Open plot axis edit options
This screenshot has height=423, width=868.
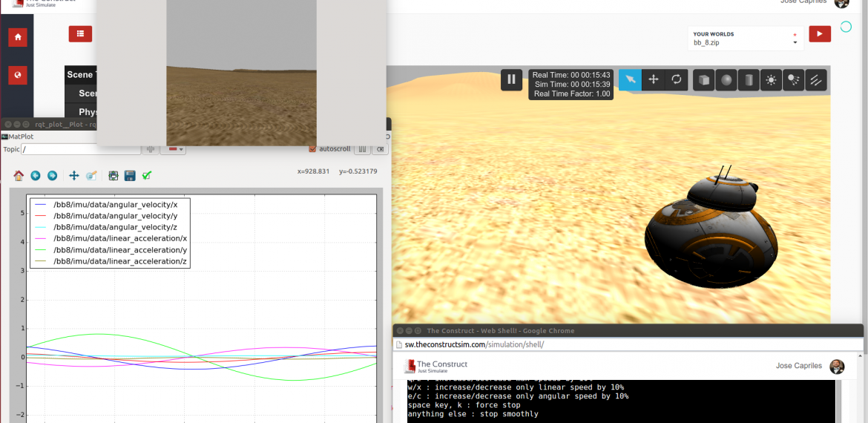point(147,176)
